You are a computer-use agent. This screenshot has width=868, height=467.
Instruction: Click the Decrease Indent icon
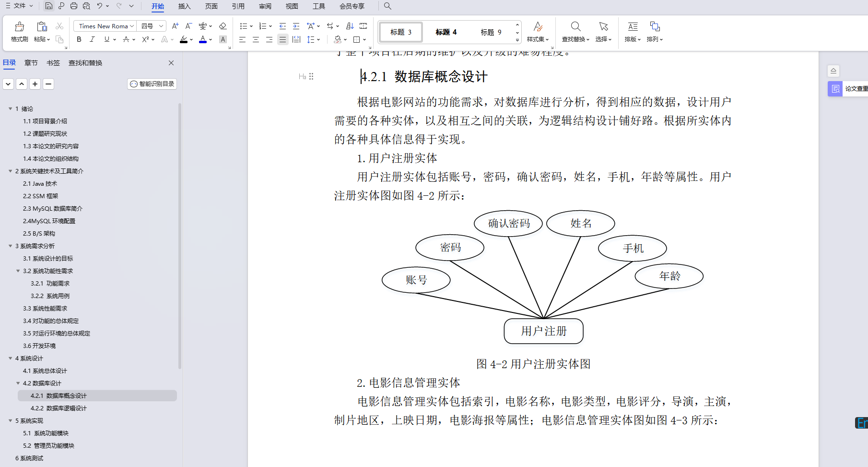[x=282, y=26]
